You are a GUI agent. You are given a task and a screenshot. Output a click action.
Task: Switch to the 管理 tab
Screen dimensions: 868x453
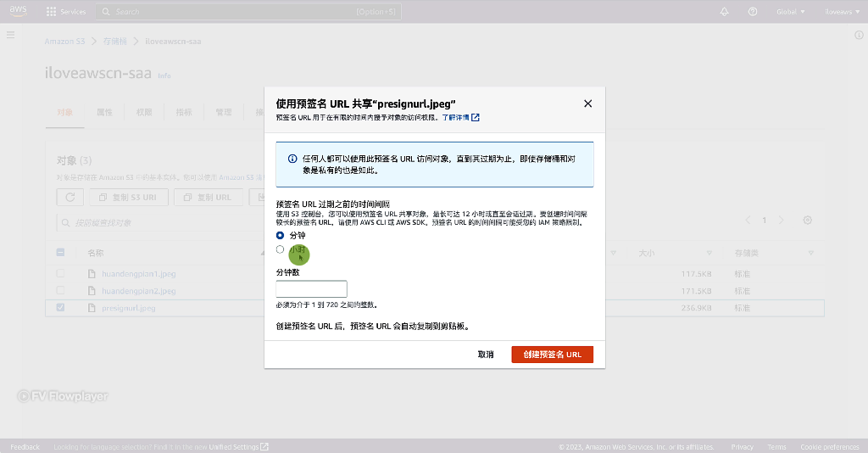tap(224, 113)
